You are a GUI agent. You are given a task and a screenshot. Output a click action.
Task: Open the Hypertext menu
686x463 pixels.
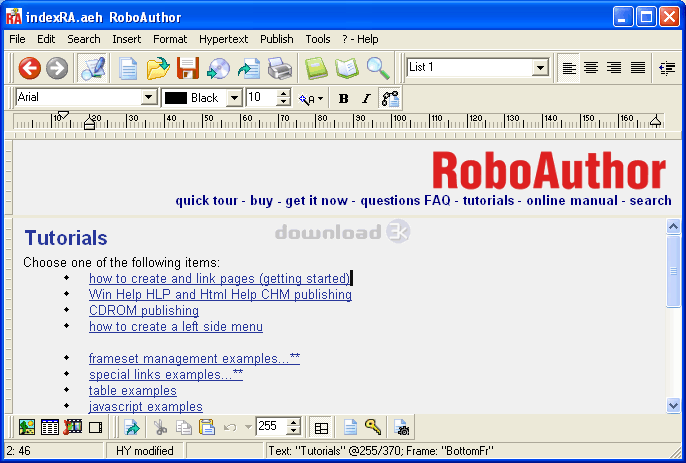click(x=223, y=39)
